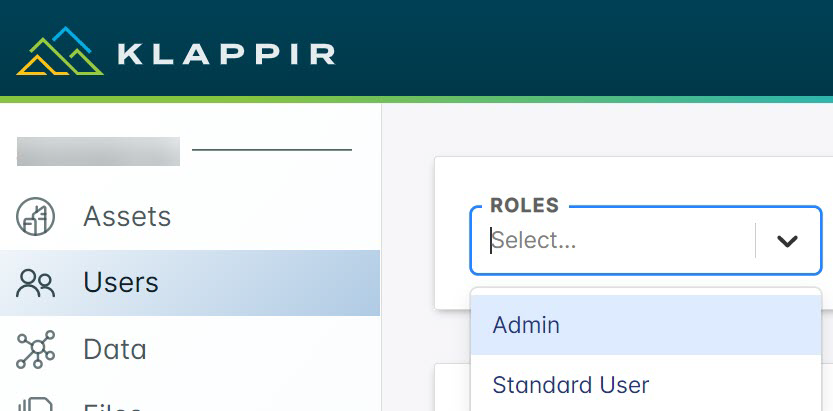This screenshot has height=411, width=833.
Task: Click the Data network nodes icon
Action: coord(35,349)
